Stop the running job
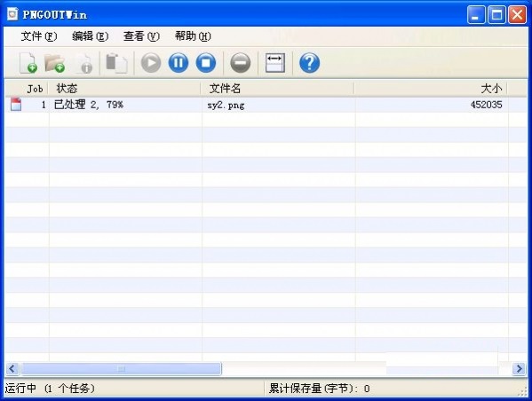 (206, 63)
